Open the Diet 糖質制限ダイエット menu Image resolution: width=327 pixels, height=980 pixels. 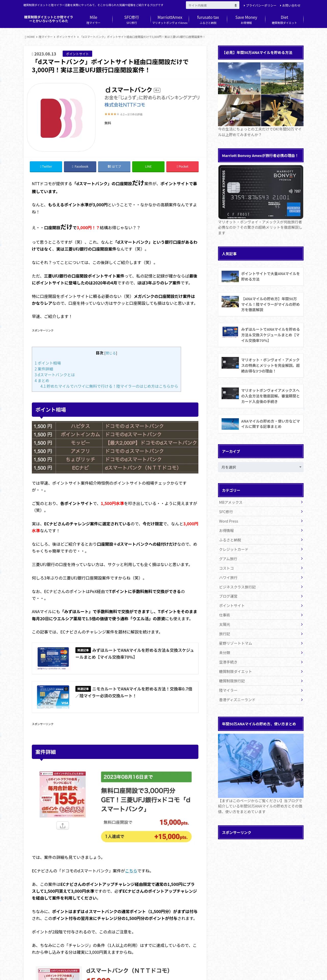[x=284, y=20]
